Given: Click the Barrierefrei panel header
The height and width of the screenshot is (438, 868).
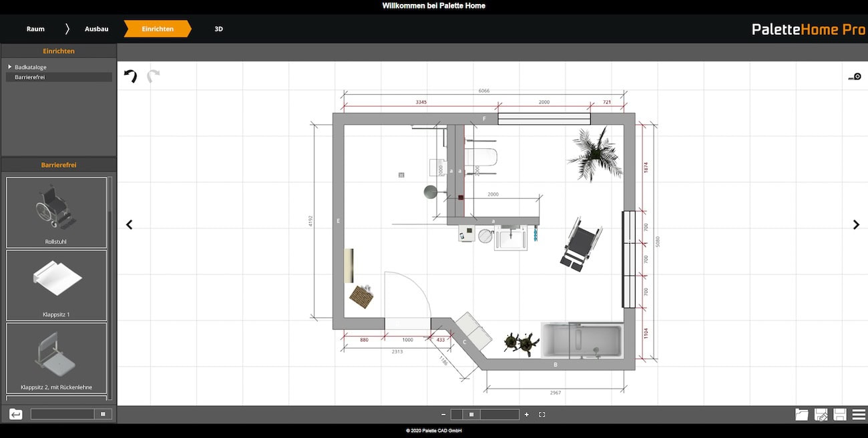Looking at the screenshot, I should [x=59, y=164].
